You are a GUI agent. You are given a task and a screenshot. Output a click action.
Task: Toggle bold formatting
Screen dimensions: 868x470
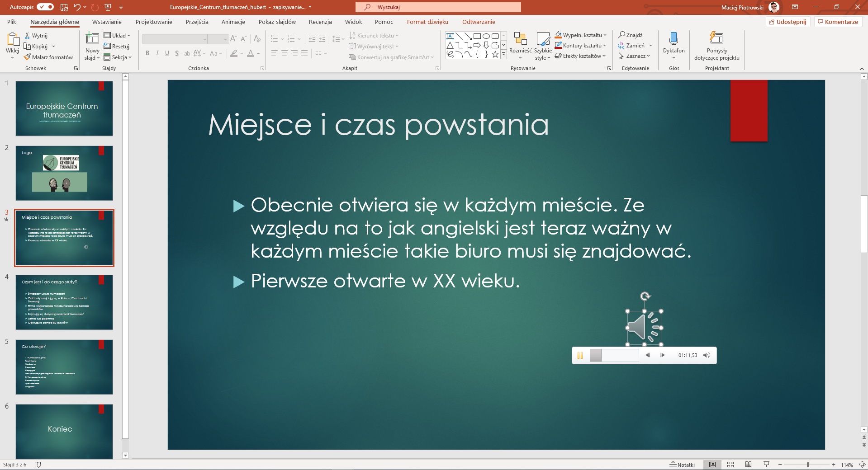click(147, 53)
